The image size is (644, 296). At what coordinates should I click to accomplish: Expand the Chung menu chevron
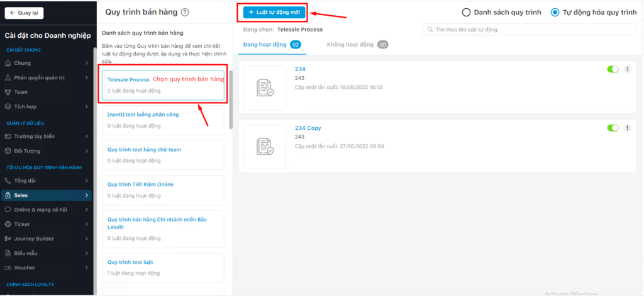click(x=87, y=63)
